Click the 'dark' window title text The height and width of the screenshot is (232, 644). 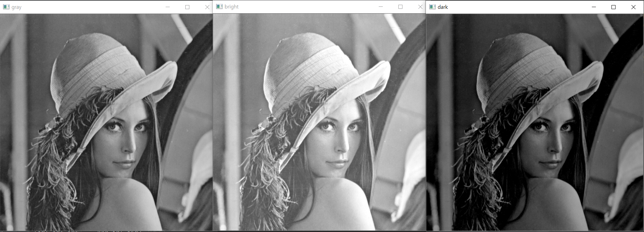(x=443, y=7)
